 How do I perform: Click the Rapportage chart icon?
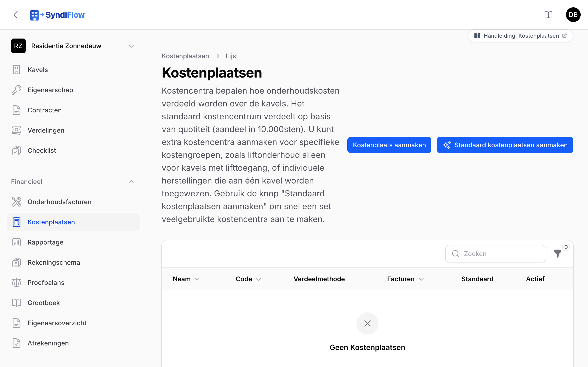point(17,242)
